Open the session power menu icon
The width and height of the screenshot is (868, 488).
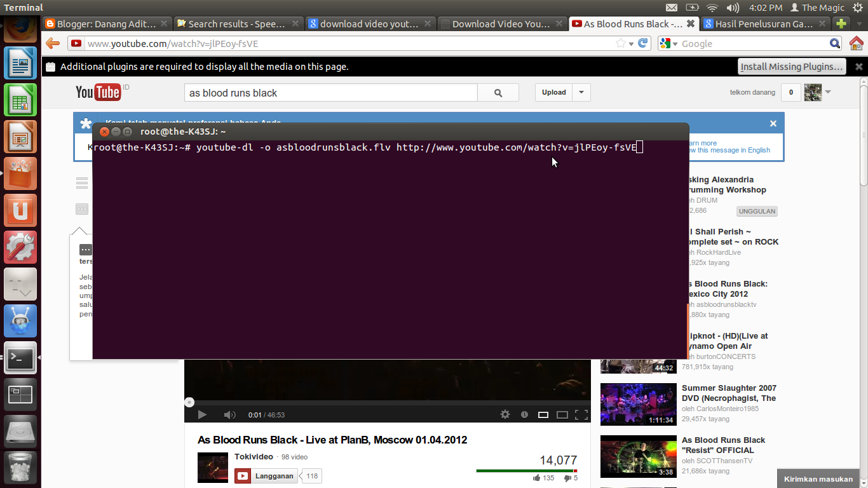[858, 8]
